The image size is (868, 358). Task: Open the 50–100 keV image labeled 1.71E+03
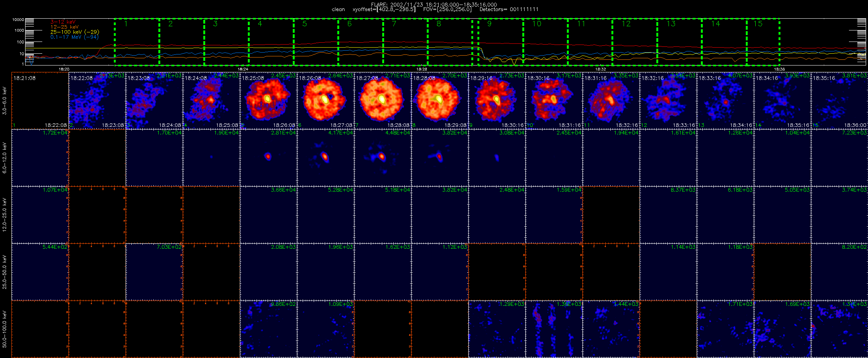[x=725, y=329]
